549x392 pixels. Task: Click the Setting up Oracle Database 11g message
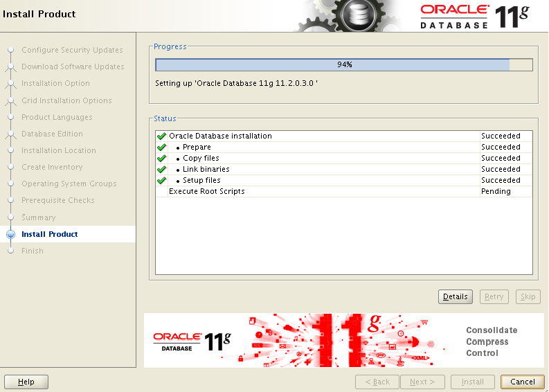click(236, 83)
